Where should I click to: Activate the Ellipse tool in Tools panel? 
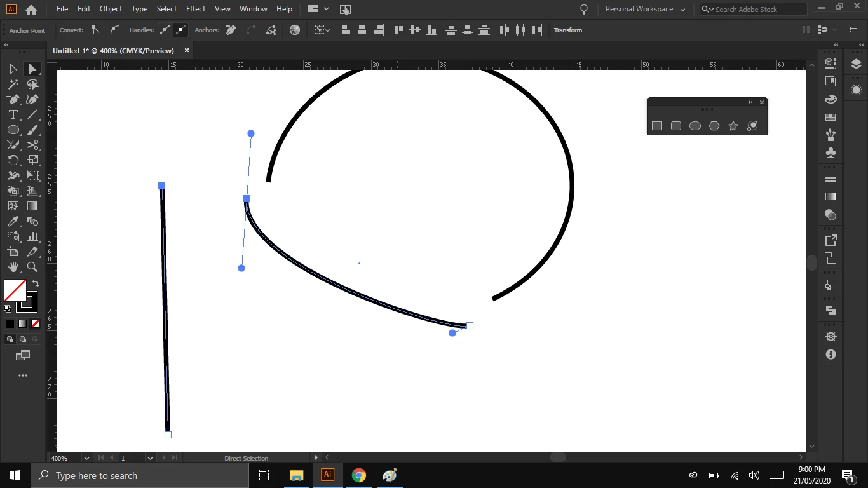click(13, 130)
